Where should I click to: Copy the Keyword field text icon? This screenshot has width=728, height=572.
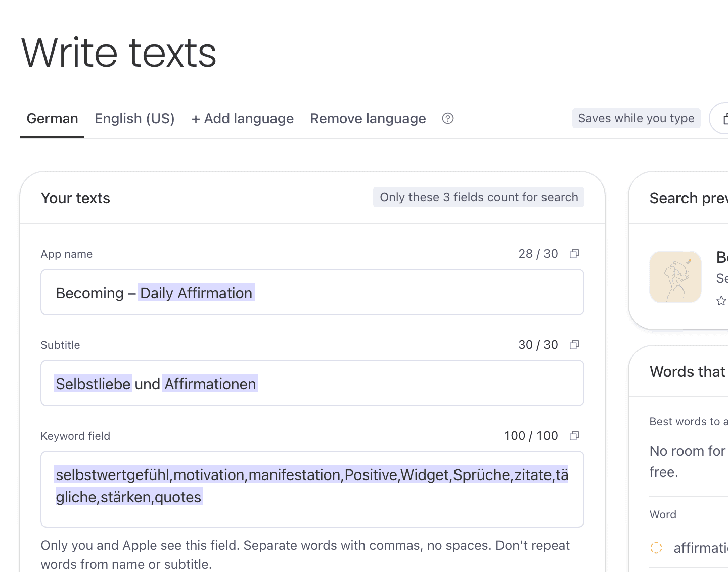coord(574,436)
